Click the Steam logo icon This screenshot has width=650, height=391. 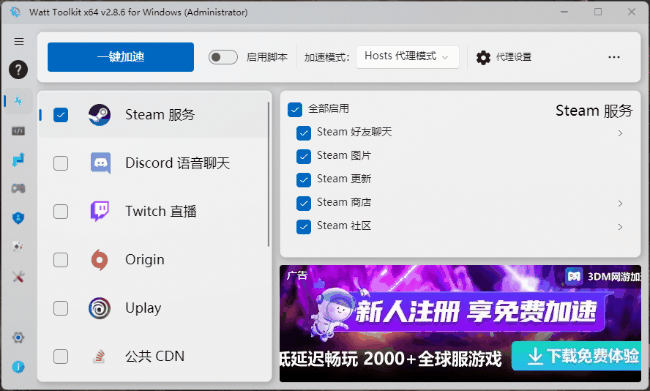[x=99, y=115]
